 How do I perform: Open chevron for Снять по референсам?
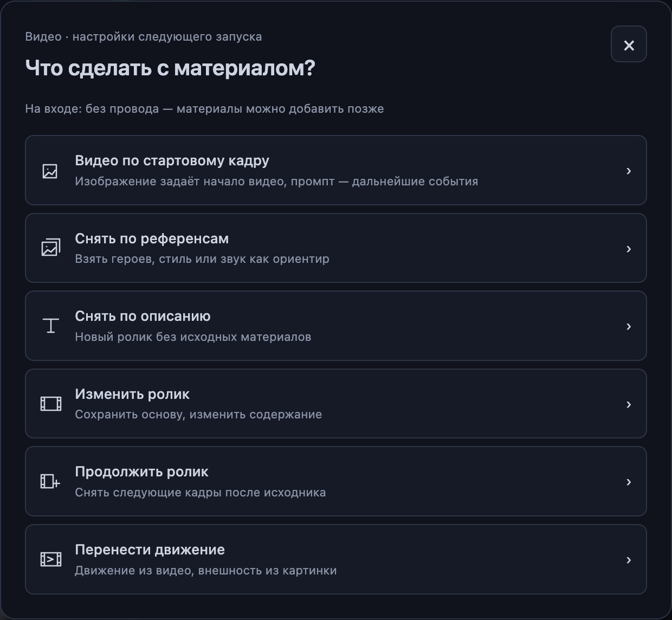click(629, 249)
